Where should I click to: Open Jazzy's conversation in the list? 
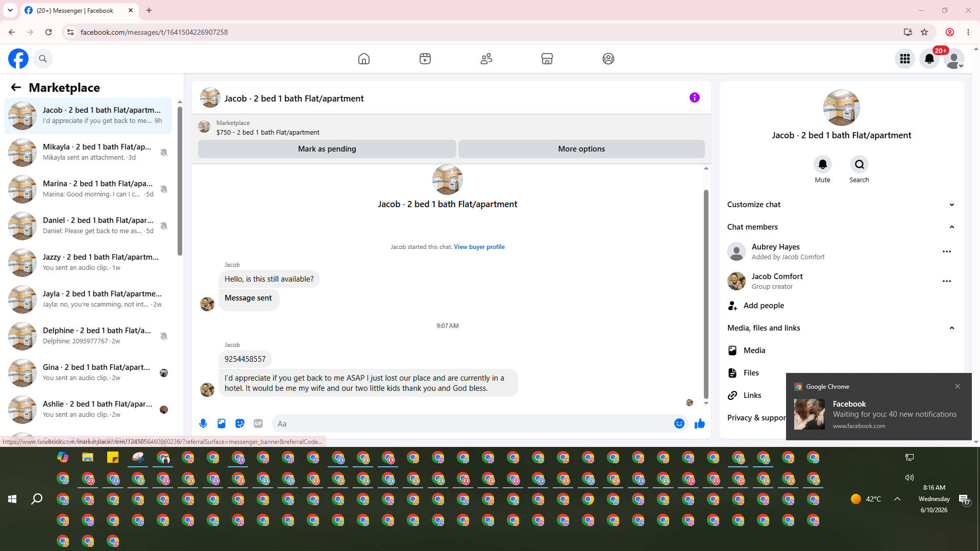coord(88,263)
